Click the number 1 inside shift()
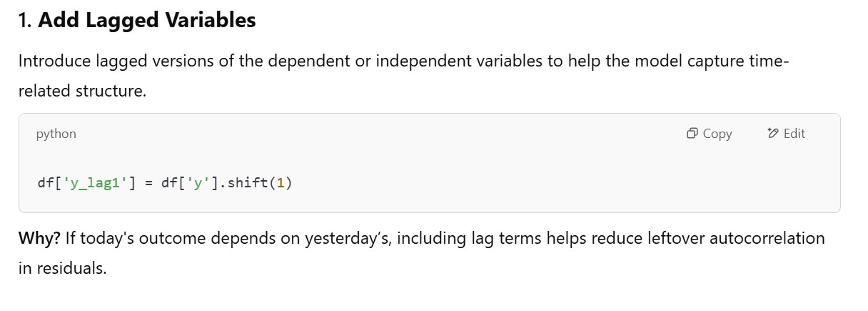This screenshot has height=311, width=868. point(281,183)
